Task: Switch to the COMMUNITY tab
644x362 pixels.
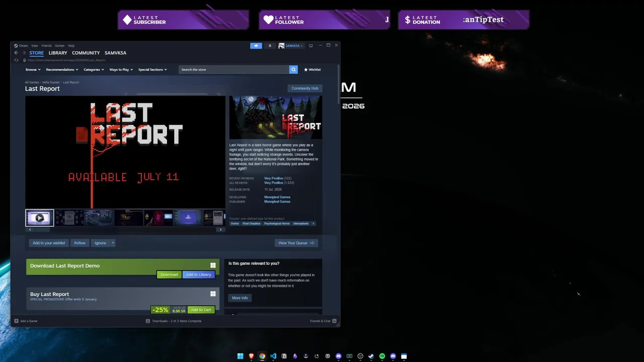Action: tap(86, 53)
